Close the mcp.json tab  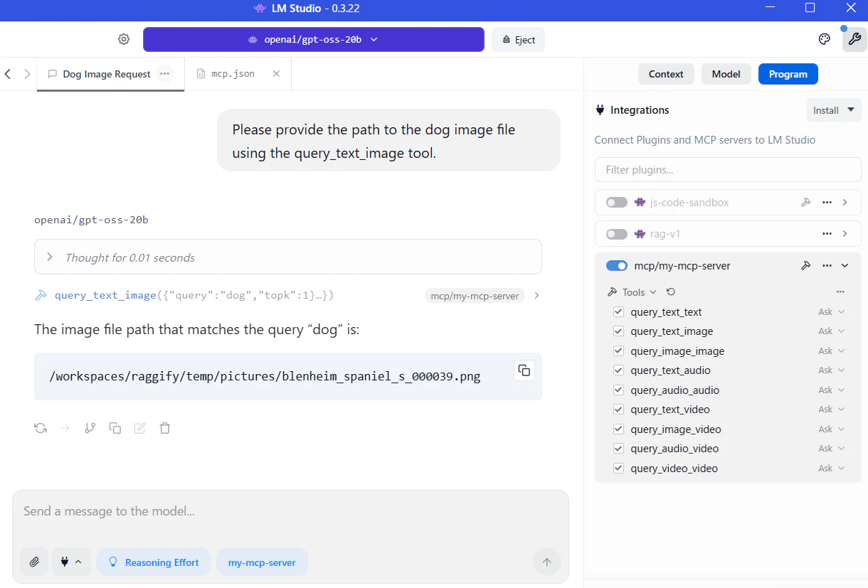point(277,74)
